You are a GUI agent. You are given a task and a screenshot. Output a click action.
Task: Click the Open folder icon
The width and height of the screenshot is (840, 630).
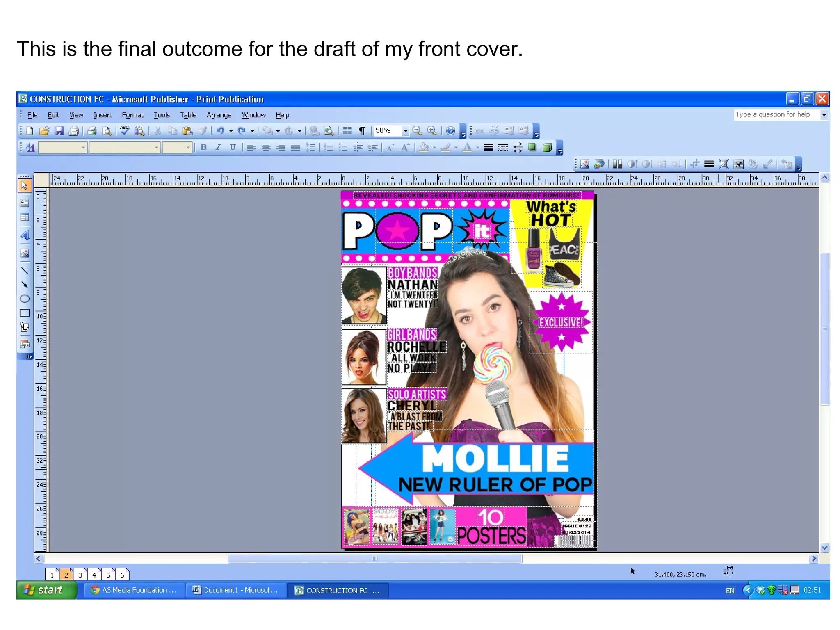pos(44,131)
